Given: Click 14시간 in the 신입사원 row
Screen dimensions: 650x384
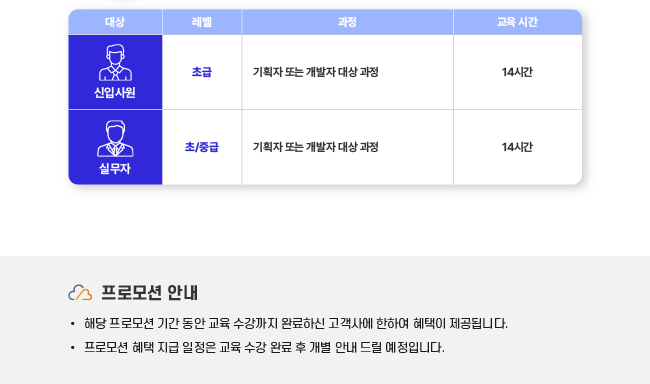Looking at the screenshot, I should click(x=517, y=72).
